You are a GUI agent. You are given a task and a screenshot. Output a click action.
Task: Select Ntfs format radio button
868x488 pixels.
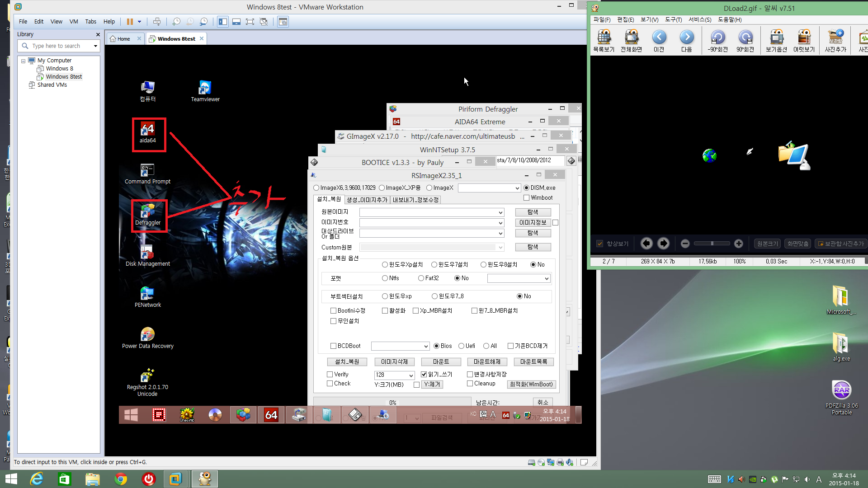pyautogui.click(x=385, y=278)
